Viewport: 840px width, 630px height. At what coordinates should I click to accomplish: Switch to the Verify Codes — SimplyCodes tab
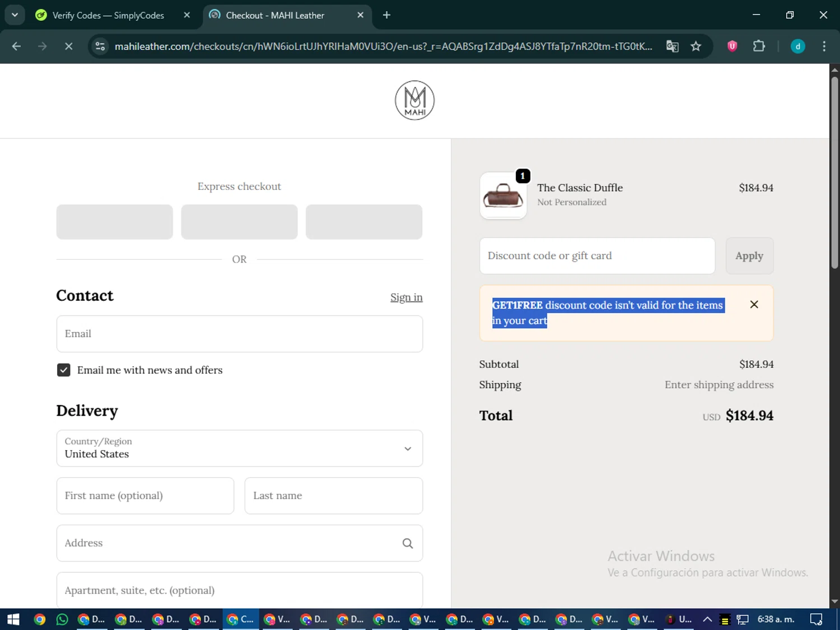click(108, 15)
